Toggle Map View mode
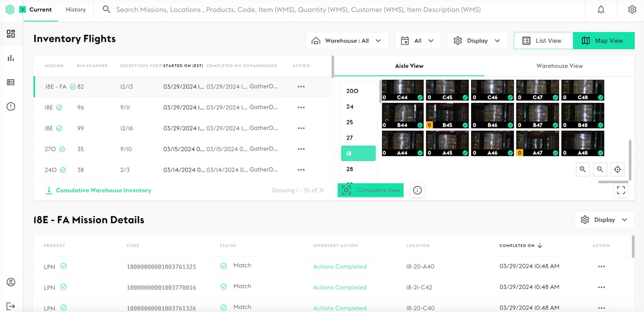 pyautogui.click(x=604, y=40)
